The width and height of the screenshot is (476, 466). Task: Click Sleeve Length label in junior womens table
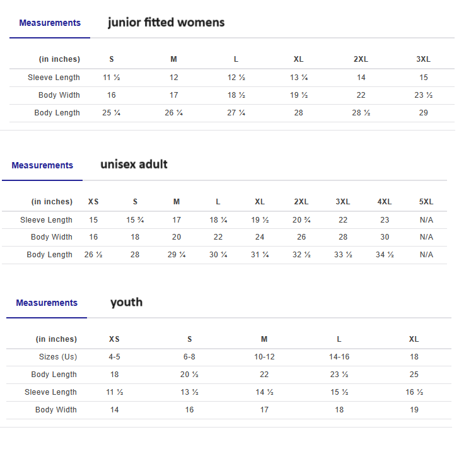pos(54,78)
